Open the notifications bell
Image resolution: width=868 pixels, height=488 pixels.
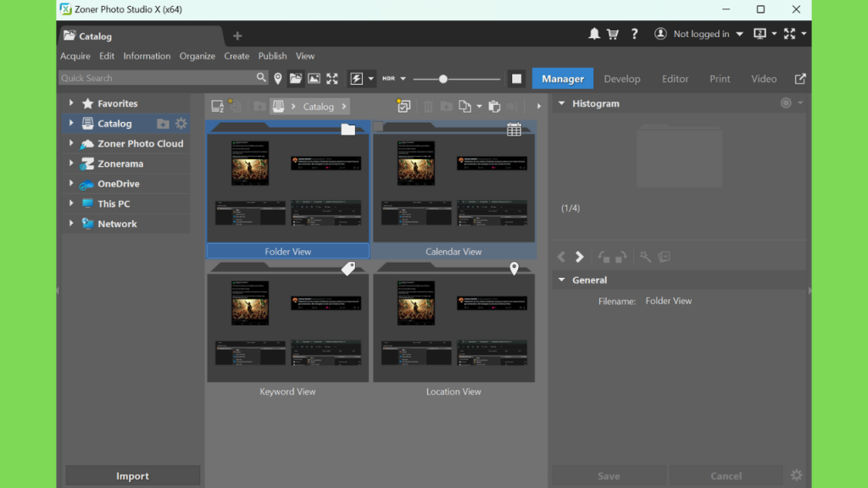pyautogui.click(x=594, y=34)
